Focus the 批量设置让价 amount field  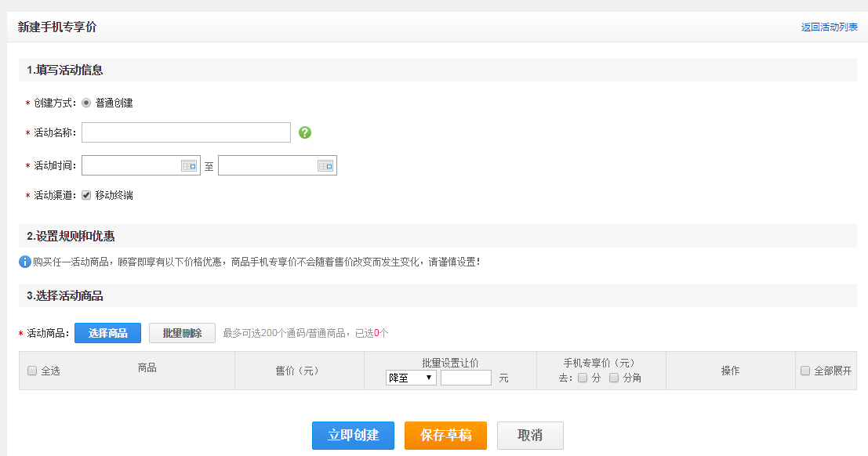pyautogui.click(x=466, y=378)
